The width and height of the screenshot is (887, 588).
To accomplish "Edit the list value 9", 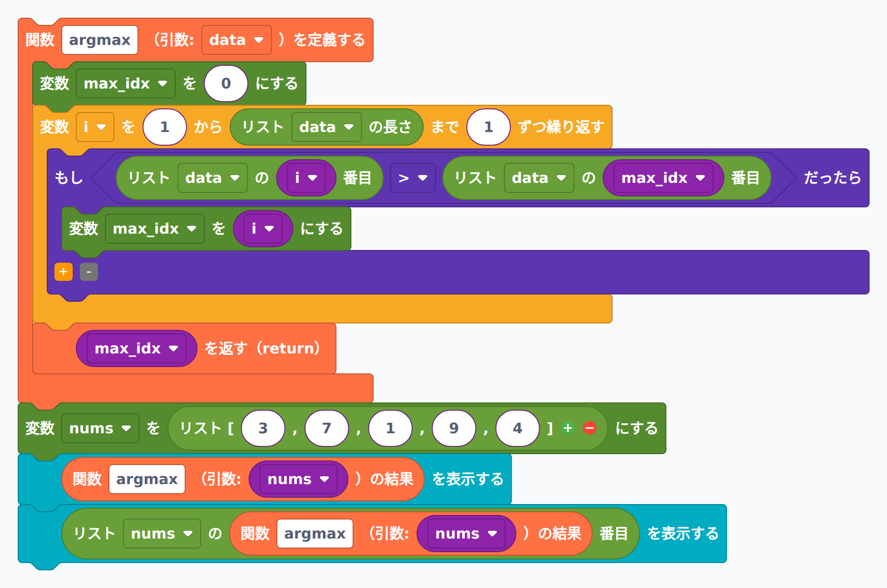I will 454,428.
